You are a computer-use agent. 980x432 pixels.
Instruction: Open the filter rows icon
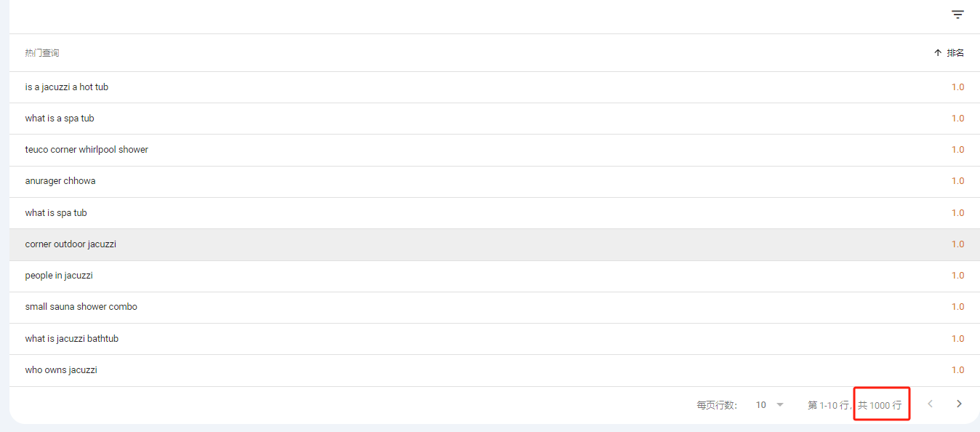pos(958,15)
